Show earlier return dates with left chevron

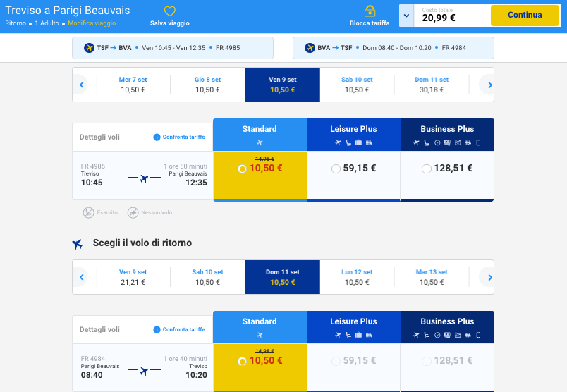click(82, 277)
